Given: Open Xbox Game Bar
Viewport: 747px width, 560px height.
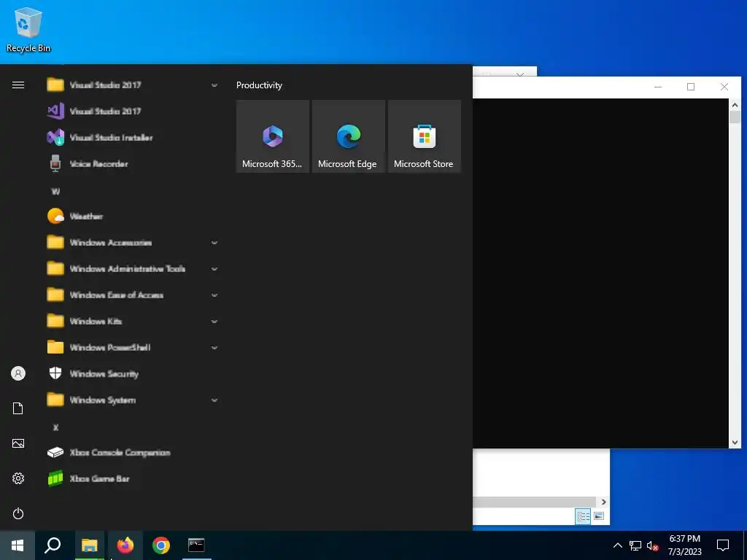Looking at the screenshot, I should pyautogui.click(x=133, y=478).
